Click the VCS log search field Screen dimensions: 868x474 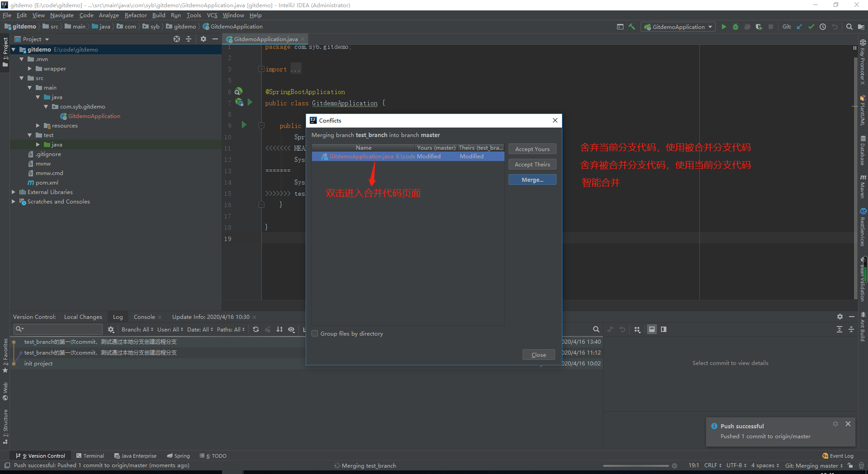[59, 329]
